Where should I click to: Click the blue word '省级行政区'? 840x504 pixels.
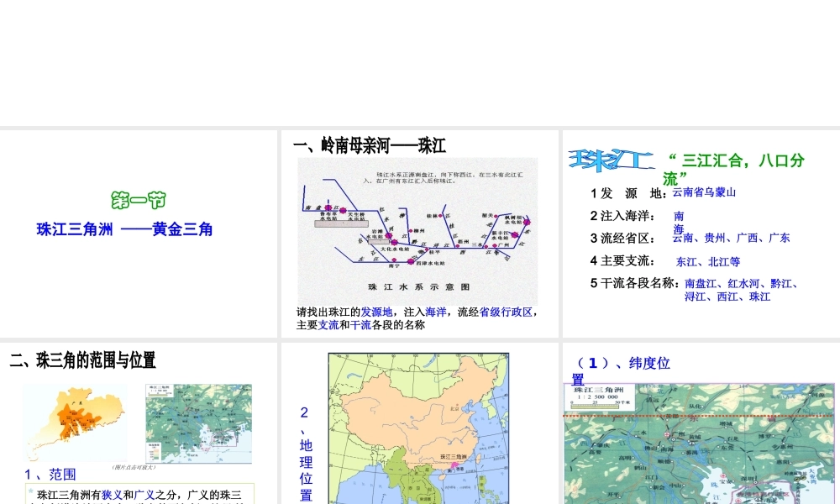(x=506, y=312)
